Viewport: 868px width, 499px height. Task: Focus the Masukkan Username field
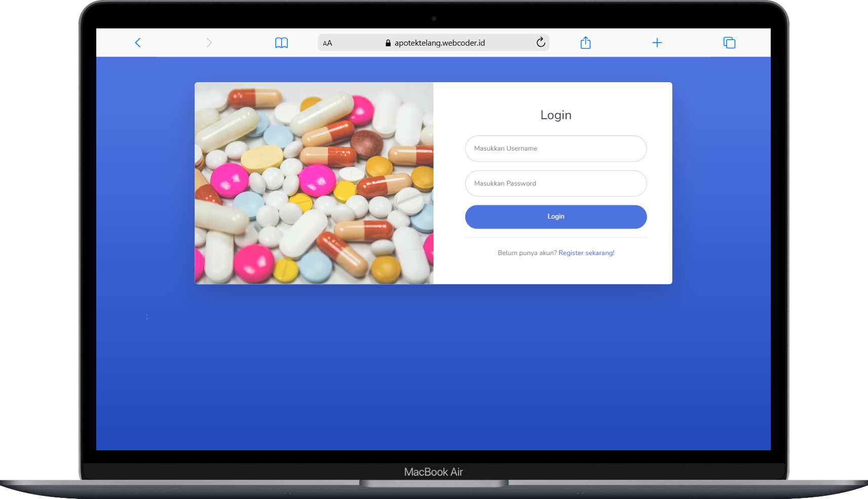(556, 149)
